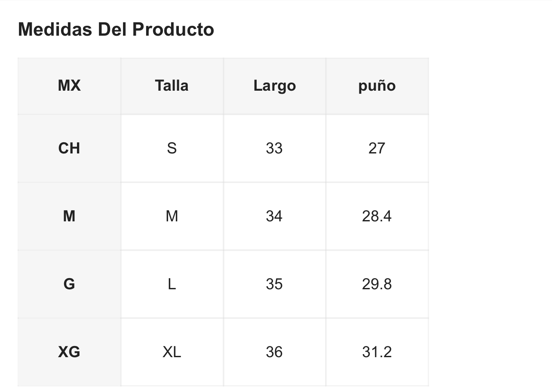Screen dimensions: 552x392
Task: Select the Talla column header
Action: point(172,86)
